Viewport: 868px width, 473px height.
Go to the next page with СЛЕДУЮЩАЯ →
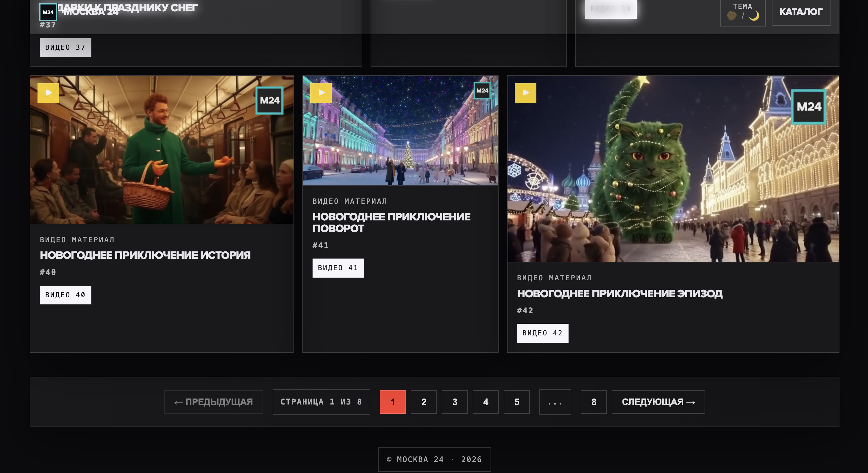click(x=658, y=402)
